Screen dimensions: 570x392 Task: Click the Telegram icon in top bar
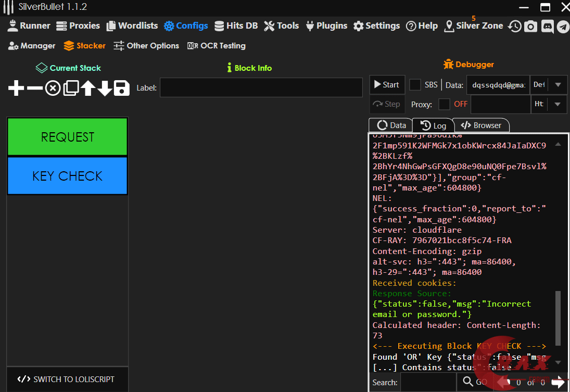pyautogui.click(x=563, y=26)
